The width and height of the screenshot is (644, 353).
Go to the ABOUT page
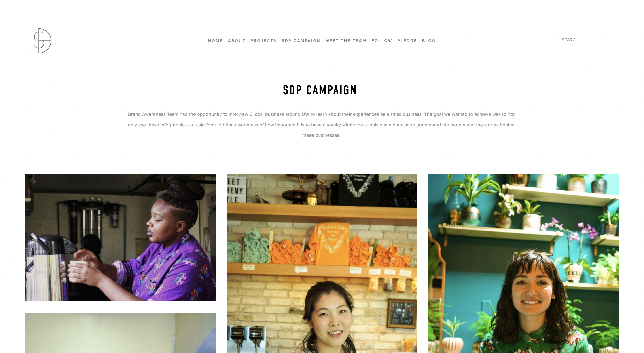237,41
